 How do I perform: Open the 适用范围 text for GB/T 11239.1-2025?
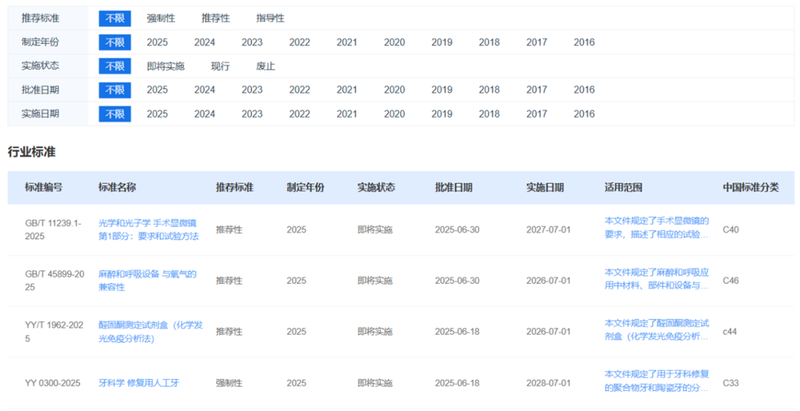[656, 227]
